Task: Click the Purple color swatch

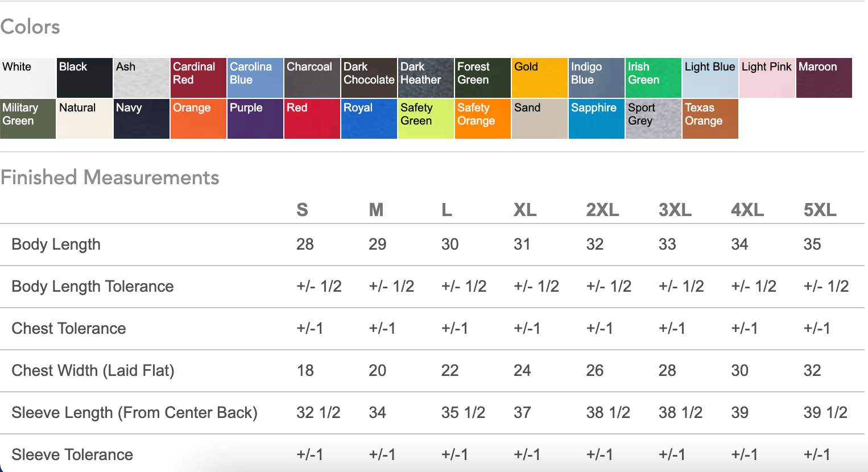Action: click(255, 119)
